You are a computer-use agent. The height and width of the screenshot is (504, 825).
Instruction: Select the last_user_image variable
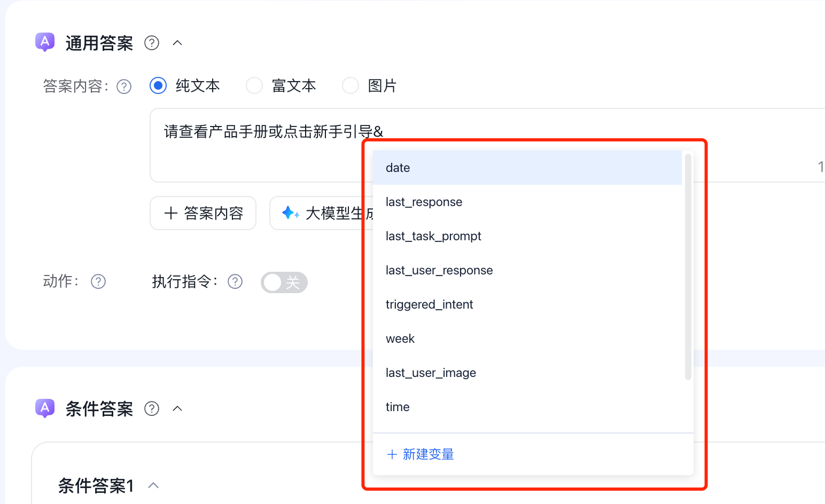click(x=431, y=373)
